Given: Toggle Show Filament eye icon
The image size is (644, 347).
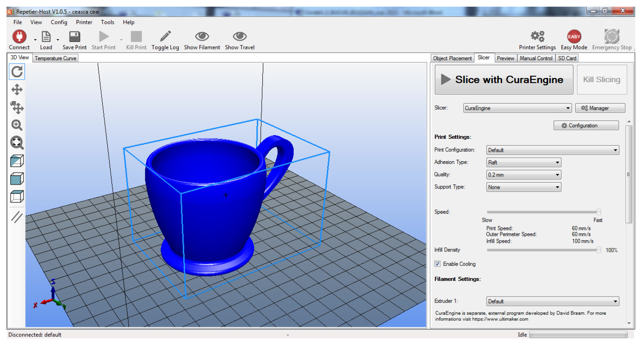Looking at the screenshot, I should pyautogui.click(x=202, y=37).
